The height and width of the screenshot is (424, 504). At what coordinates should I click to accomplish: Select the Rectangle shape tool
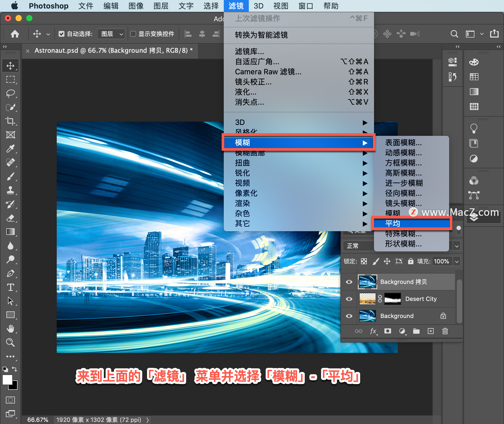pyautogui.click(x=10, y=315)
